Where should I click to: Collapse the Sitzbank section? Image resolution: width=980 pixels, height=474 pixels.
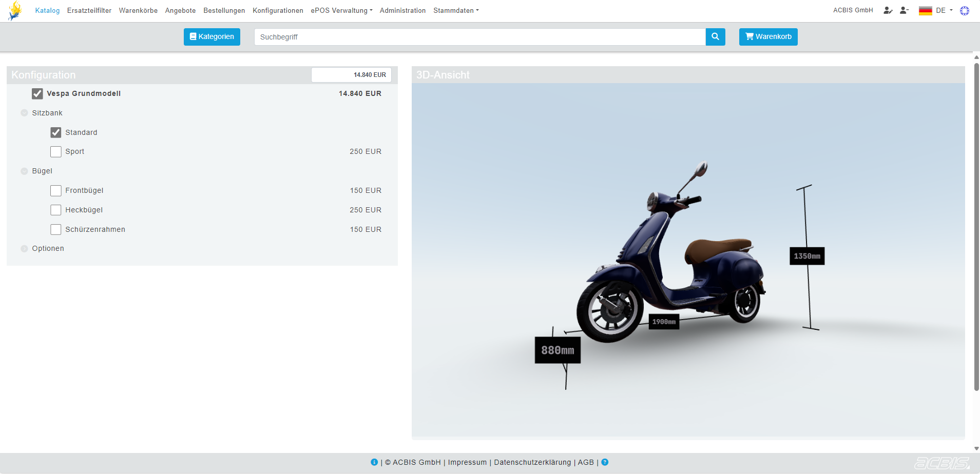click(24, 113)
